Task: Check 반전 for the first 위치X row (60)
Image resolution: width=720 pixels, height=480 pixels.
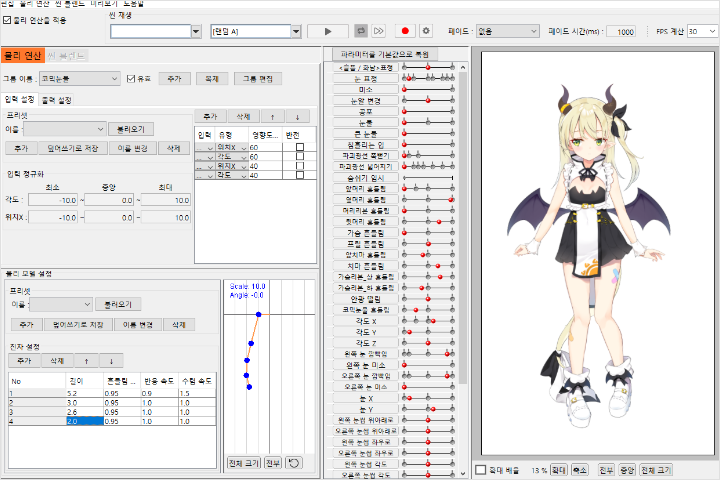Action: click(300, 147)
